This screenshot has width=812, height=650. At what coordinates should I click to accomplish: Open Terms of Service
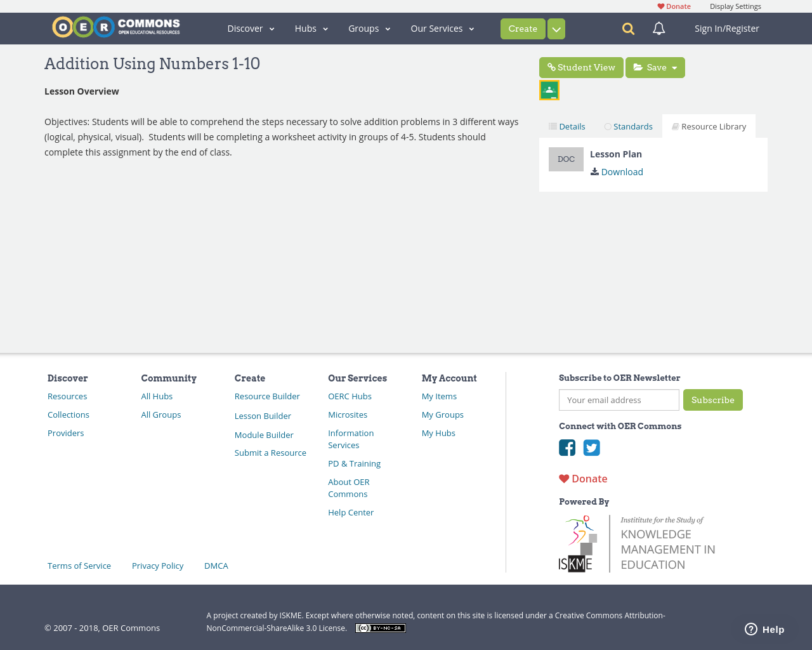click(79, 566)
